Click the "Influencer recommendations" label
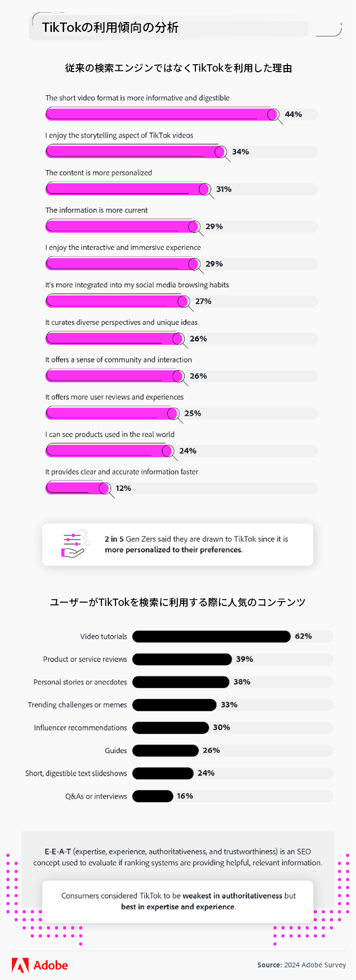This screenshot has height=980, width=356. tap(80, 728)
